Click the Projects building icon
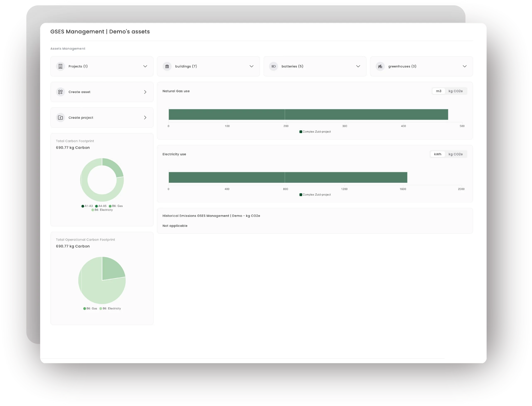 coord(60,66)
